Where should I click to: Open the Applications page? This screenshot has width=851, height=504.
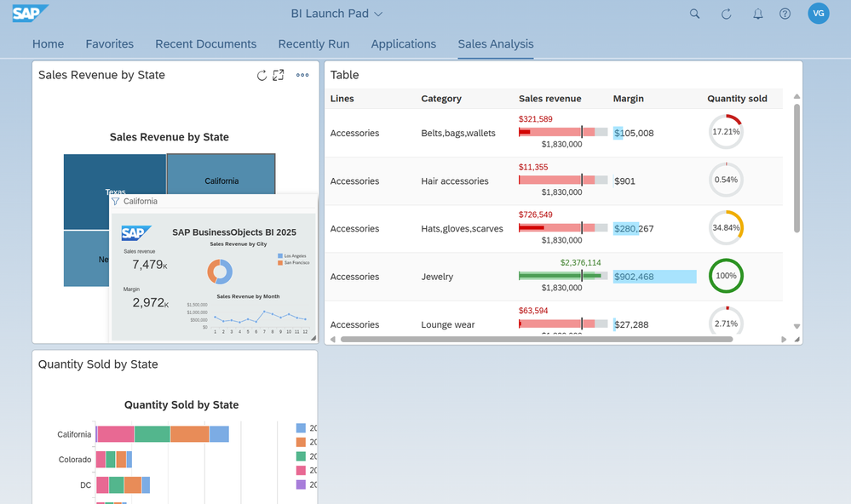403,43
